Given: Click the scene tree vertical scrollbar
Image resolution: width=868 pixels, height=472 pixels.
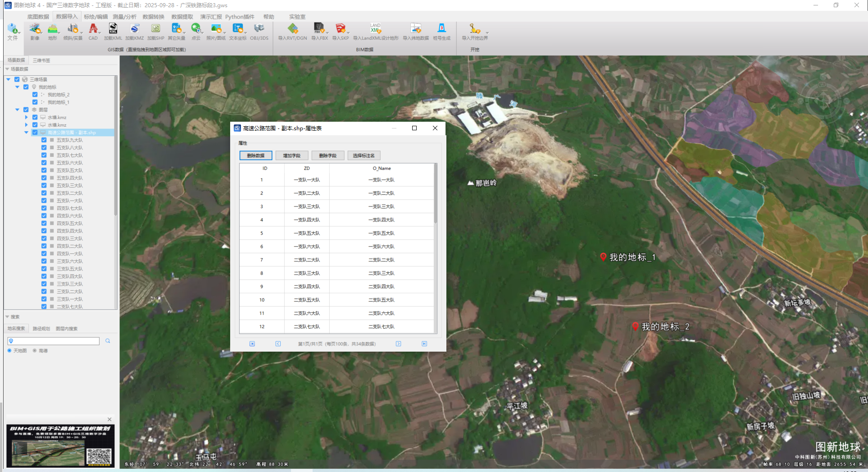Looking at the screenshot, I should (116, 147).
